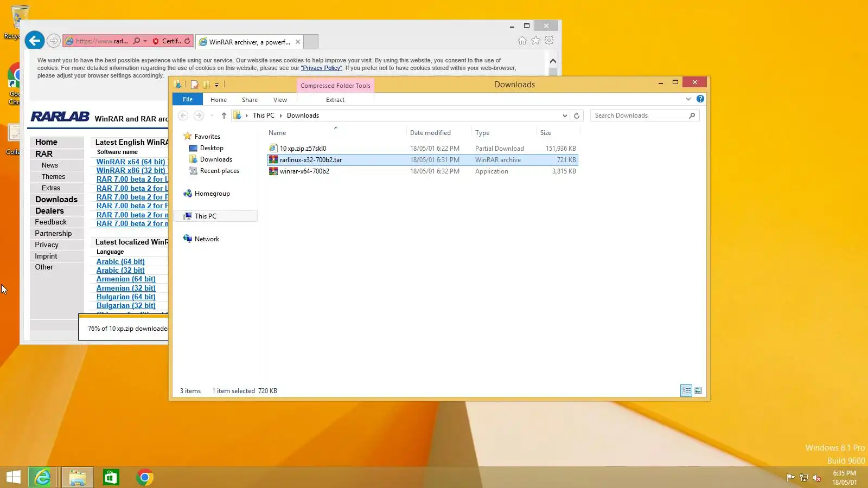Click Favorites star in navigation pane

click(x=188, y=136)
